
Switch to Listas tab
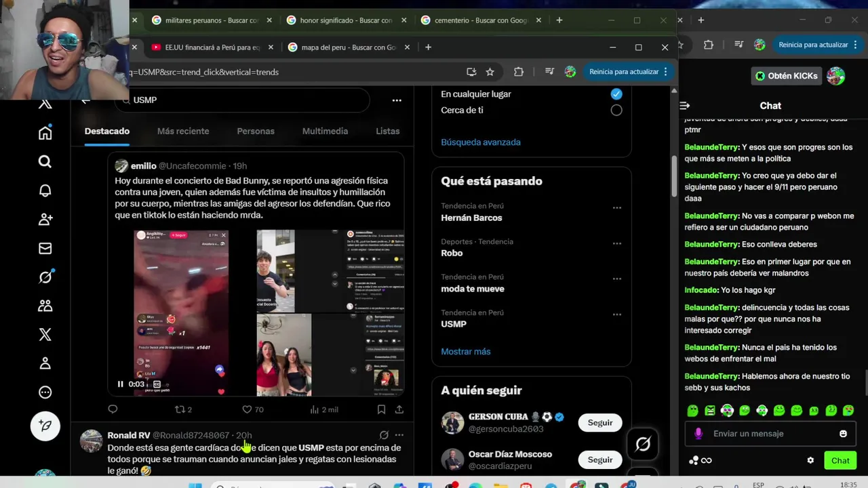(388, 131)
